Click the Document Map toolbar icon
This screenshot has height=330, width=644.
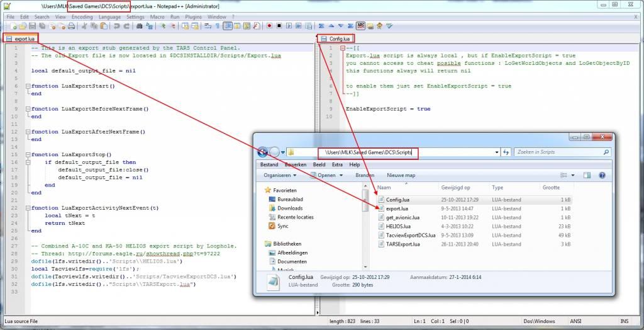tap(247, 26)
